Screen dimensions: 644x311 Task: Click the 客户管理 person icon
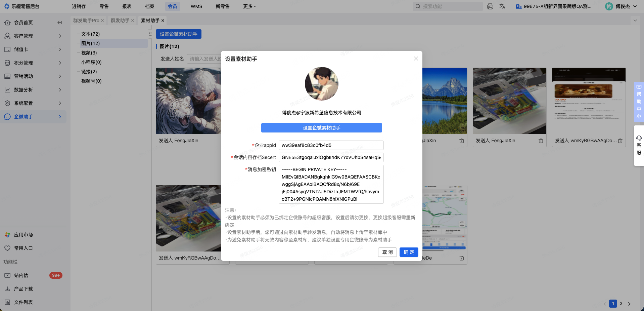click(x=7, y=36)
